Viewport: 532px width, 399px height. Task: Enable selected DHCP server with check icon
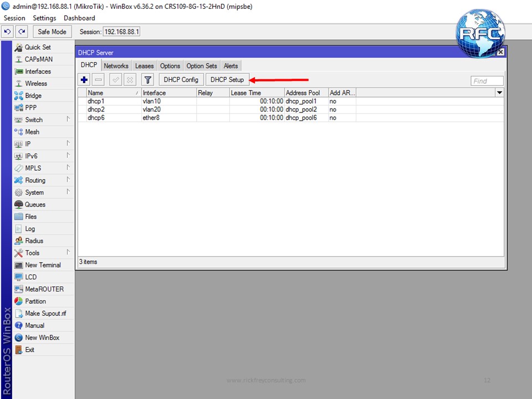point(116,80)
